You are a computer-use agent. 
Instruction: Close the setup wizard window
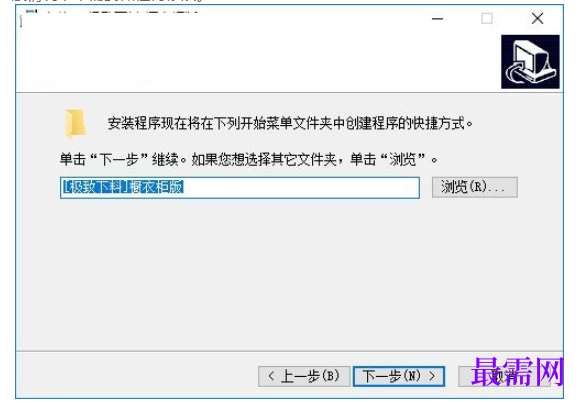pos(537,18)
